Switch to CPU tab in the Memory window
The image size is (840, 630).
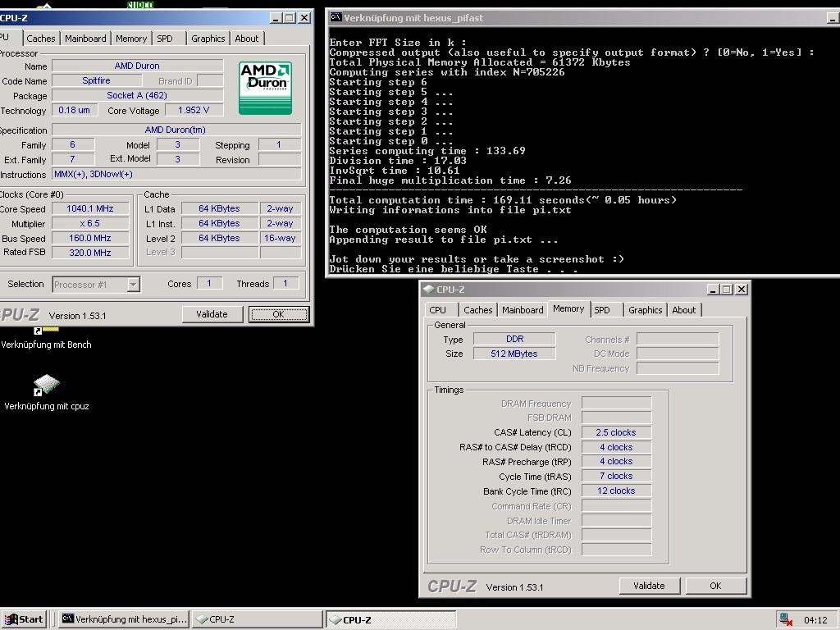click(x=438, y=310)
